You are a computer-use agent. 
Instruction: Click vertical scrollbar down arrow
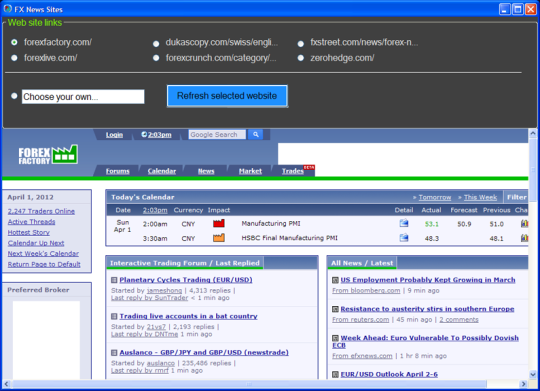(533, 374)
